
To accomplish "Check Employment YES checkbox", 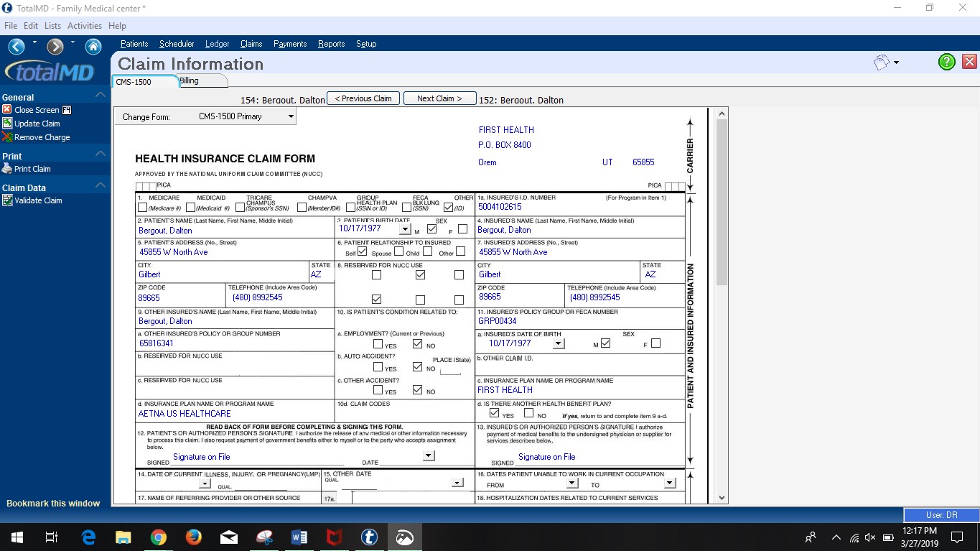I will coord(378,344).
